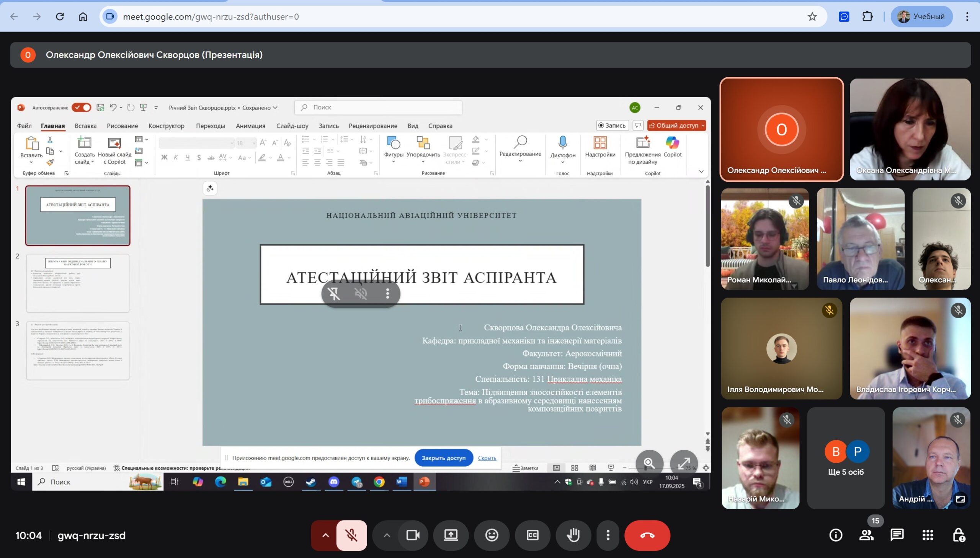The height and width of the screenshot is (558, 980).
Task: Click the Google Meet address bar URL
Action: pyautogui.click(x=211, y=16)
